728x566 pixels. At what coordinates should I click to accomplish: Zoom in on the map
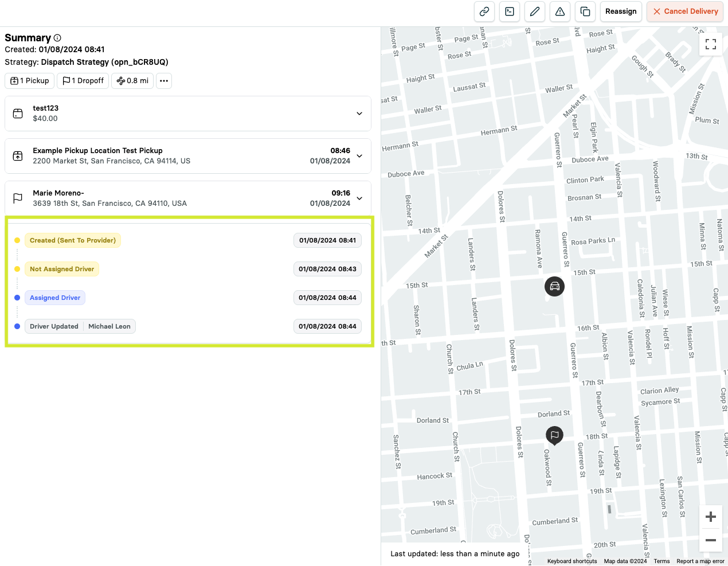click(x=711, y=517)
